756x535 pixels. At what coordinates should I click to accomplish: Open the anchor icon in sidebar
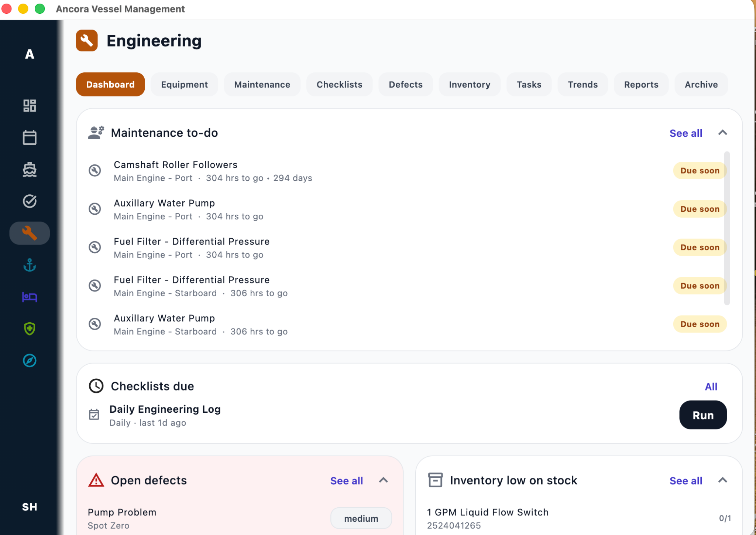coord(30,265)
